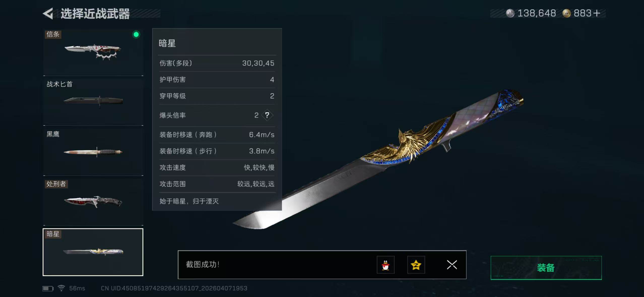Image resolution: width=644 pixels, height=297 pixels.
Task: Select the 暗星 melee weapon card
Action: [x=93, y=252]
